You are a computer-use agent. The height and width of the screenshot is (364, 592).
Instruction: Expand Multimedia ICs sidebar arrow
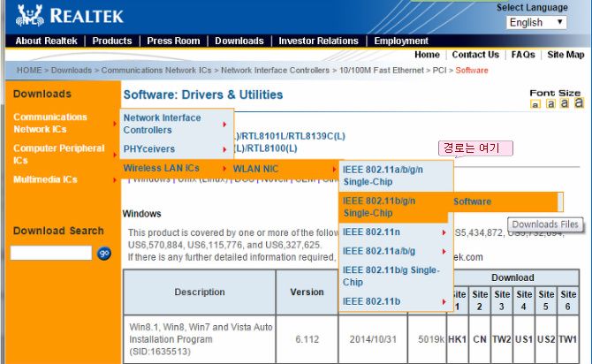114,180
